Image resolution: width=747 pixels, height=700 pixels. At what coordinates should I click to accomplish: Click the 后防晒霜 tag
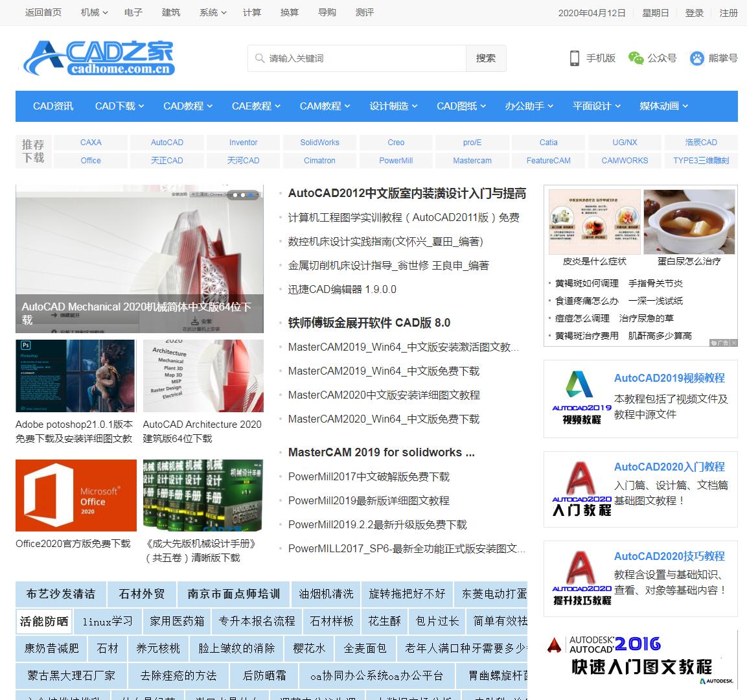click(x=264, y=676)
